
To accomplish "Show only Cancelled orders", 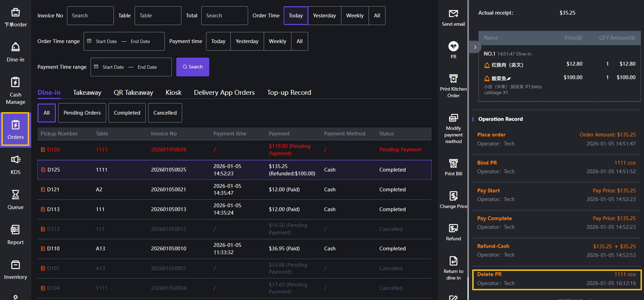I will click(165, 113).
